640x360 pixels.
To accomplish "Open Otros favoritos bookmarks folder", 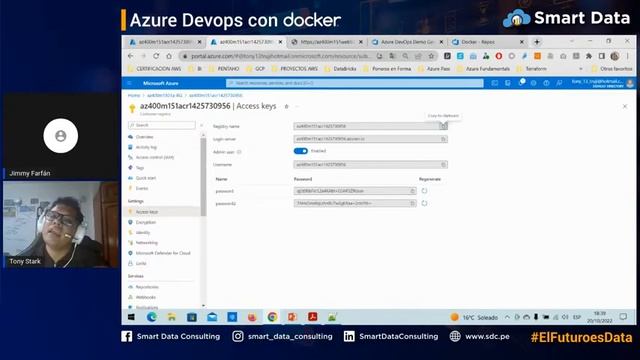I will (x=612, y=69).
